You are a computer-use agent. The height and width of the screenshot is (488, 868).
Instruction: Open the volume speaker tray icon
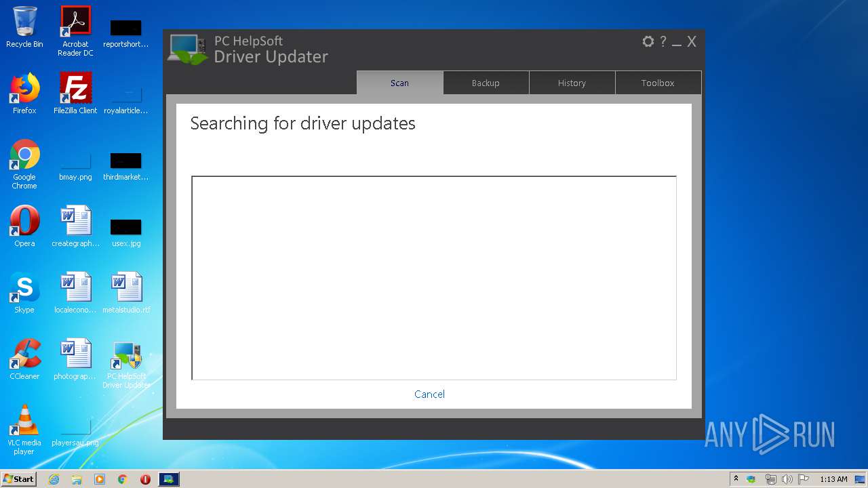coord(787,479)
